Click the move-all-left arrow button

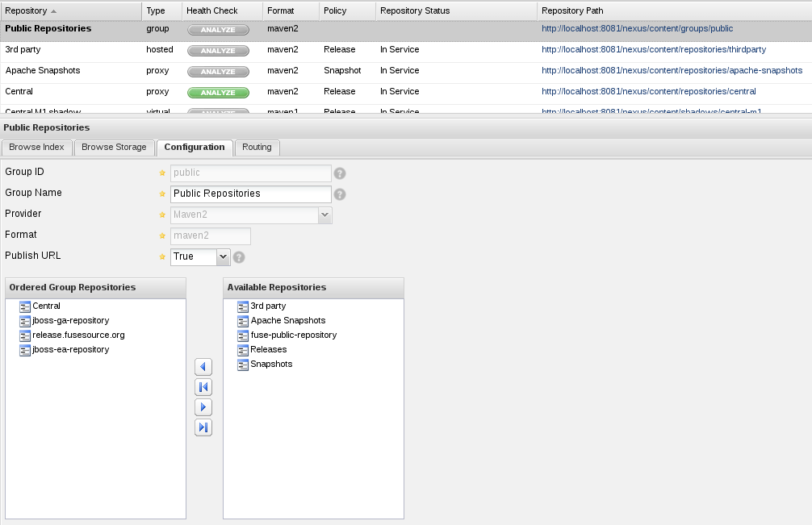203,387
